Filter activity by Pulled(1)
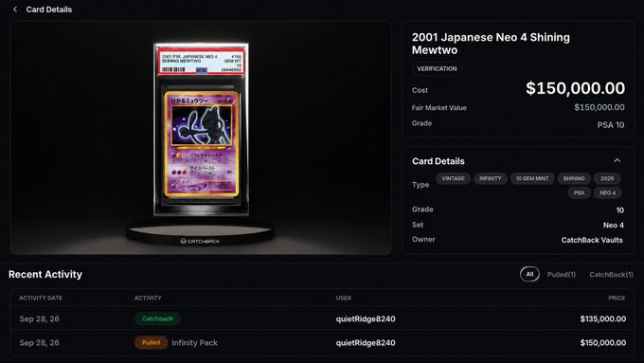Screen dimensions: 644x363 561,275
